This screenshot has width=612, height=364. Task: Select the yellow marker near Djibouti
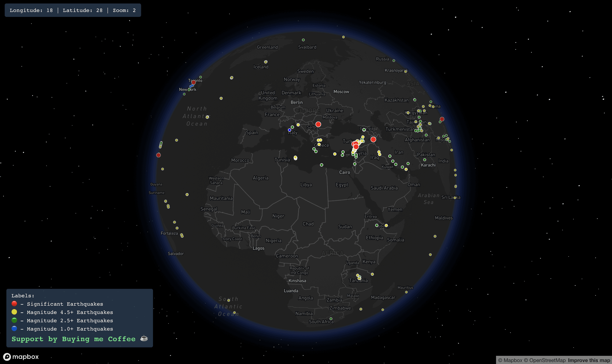pyautogui.click(x=386, y=225)
